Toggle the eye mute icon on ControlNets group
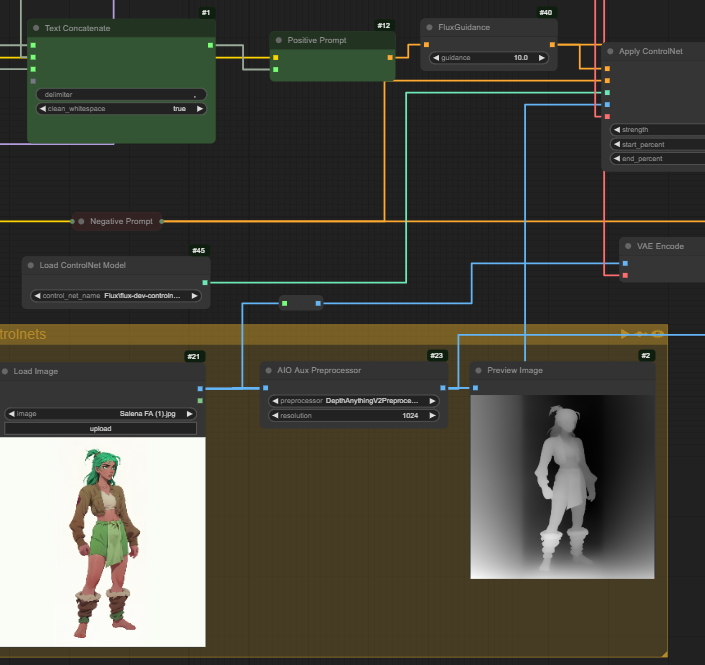This screenshot has height=665, width=705. 658,334
